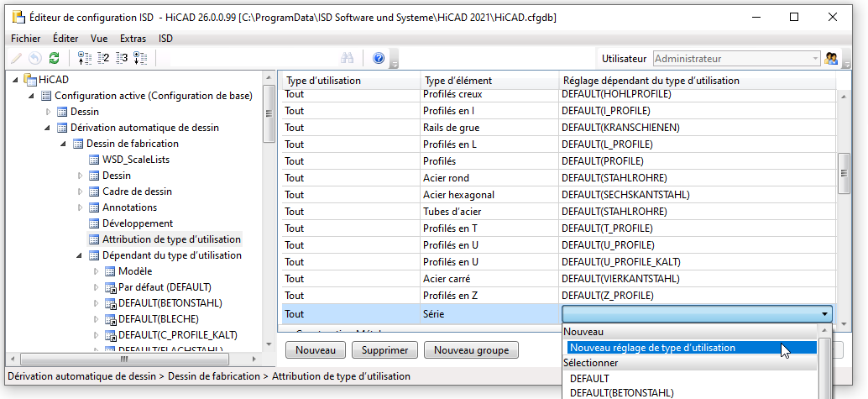Expand tree to level 2 icon
This screenshot has height=399, width=868.
point(103,58)
